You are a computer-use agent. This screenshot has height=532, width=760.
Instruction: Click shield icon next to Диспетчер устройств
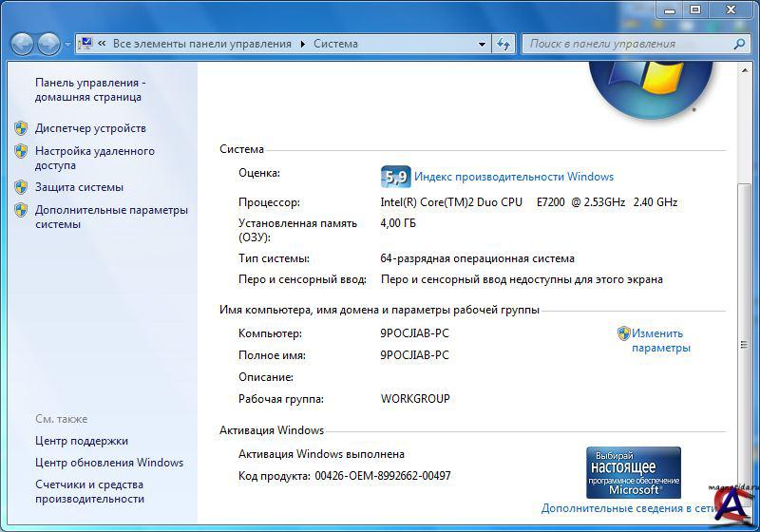click(21, 128)
